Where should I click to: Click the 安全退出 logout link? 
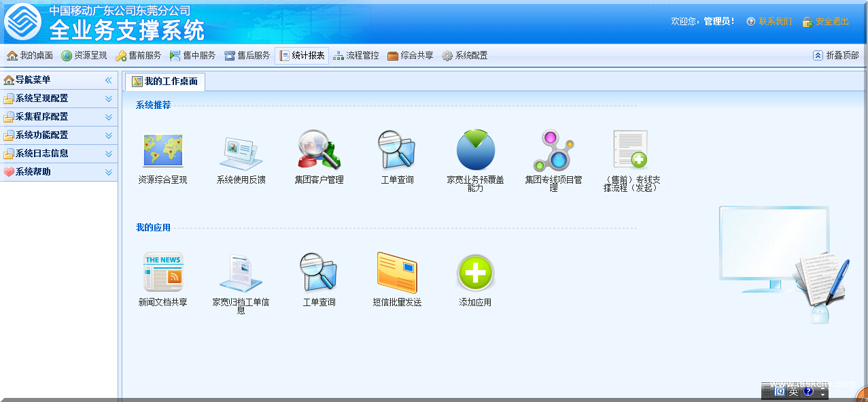coord(832,22)
